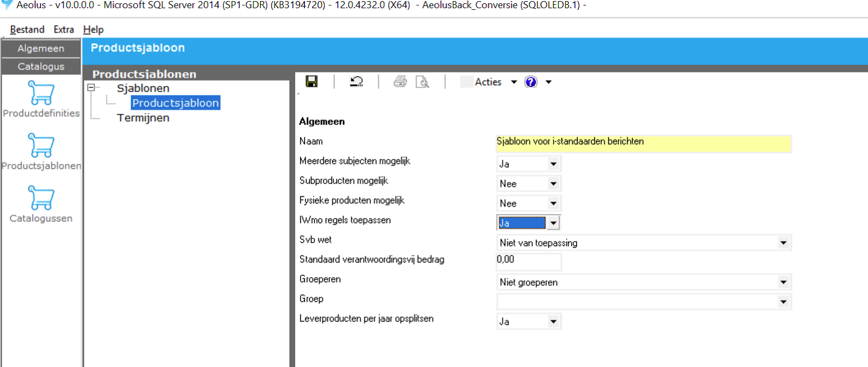Open Leverproducten per jaar opsplitsen dropdown

[x=553, y=322]
